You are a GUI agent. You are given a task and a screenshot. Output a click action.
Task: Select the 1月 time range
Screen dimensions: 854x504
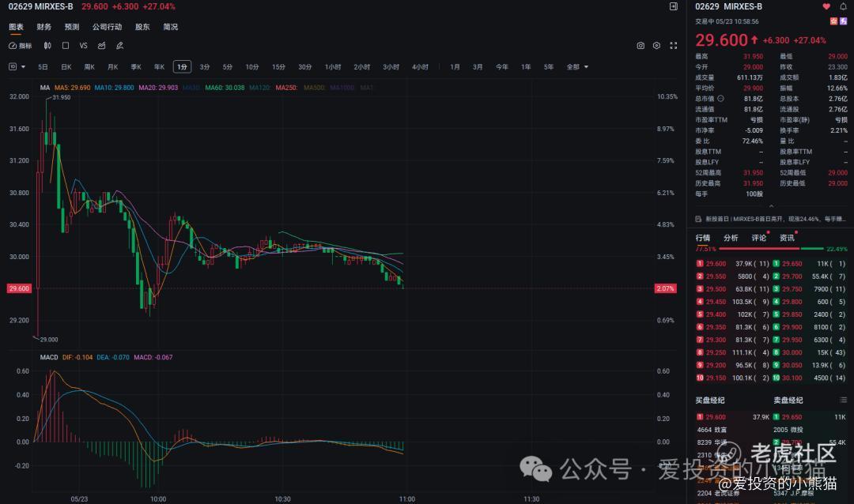click(x=455, y=67)
